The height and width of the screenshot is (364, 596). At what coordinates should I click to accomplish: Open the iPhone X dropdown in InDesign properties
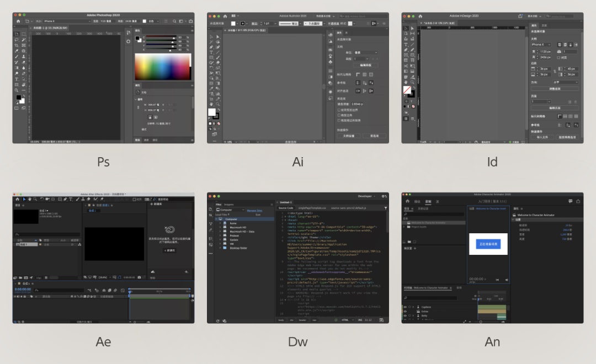(541, 45)
